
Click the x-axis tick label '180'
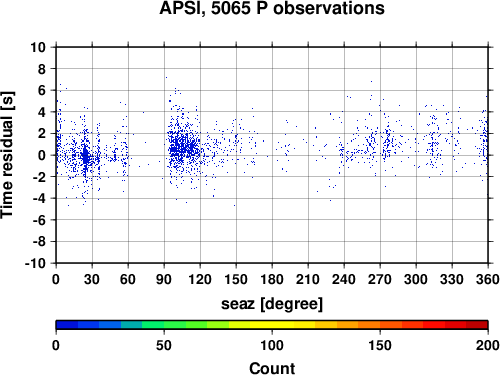(272, 279)
